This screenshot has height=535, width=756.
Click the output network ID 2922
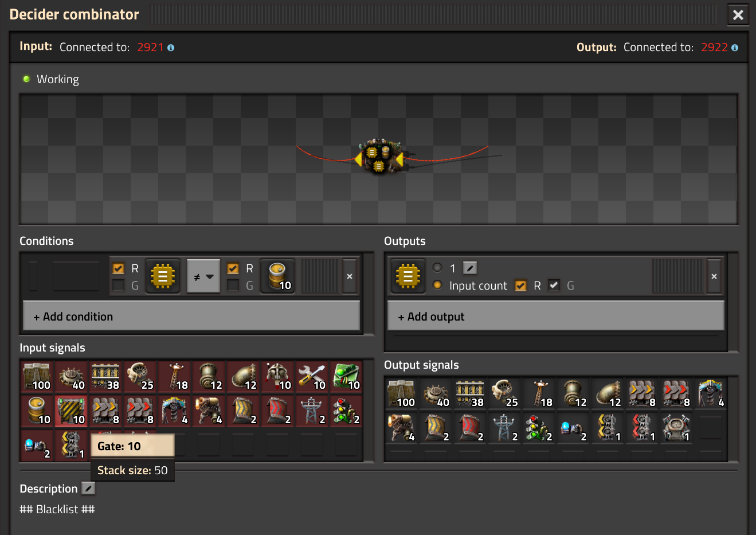[x=714, y=48]
